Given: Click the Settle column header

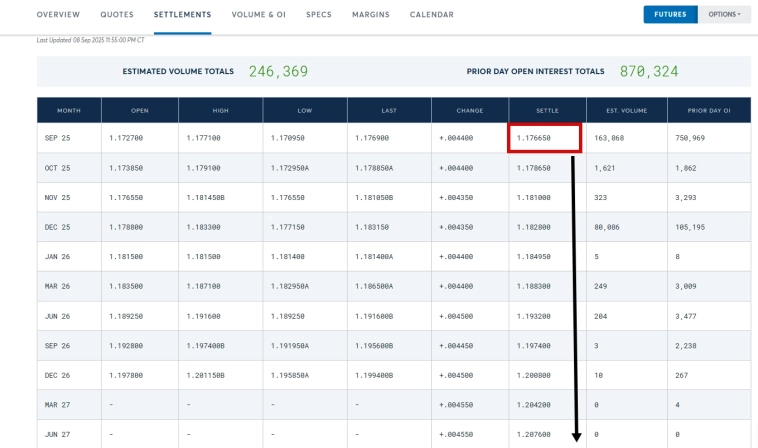Looking at the screenshot, I should (547, 109).
